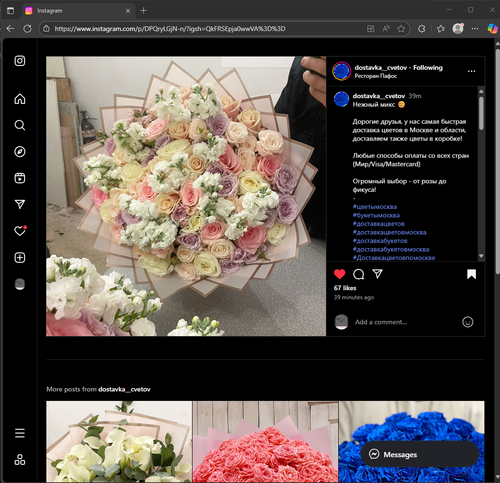The width and height of the screenshot is (500, 483).
Task: Open post options three-dot menu
Action: [471, 71]
